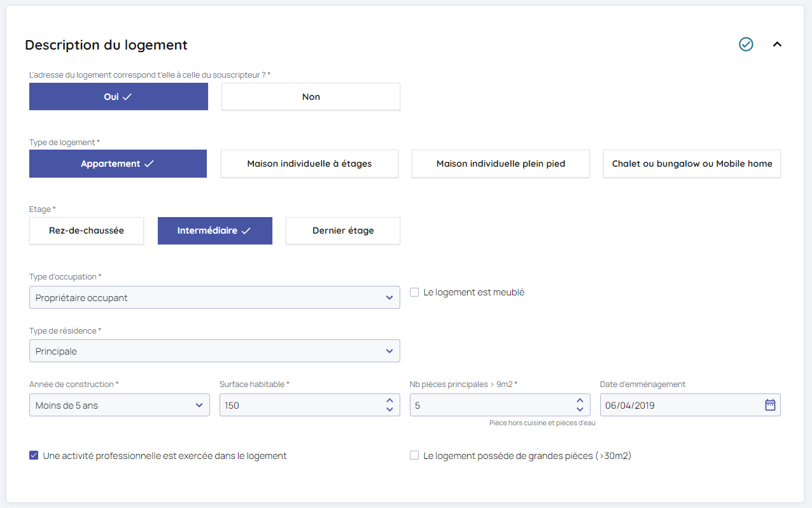Increase Nb pièces principales with up arrow
Screen dimensions: 812x508
pos(580,401)
